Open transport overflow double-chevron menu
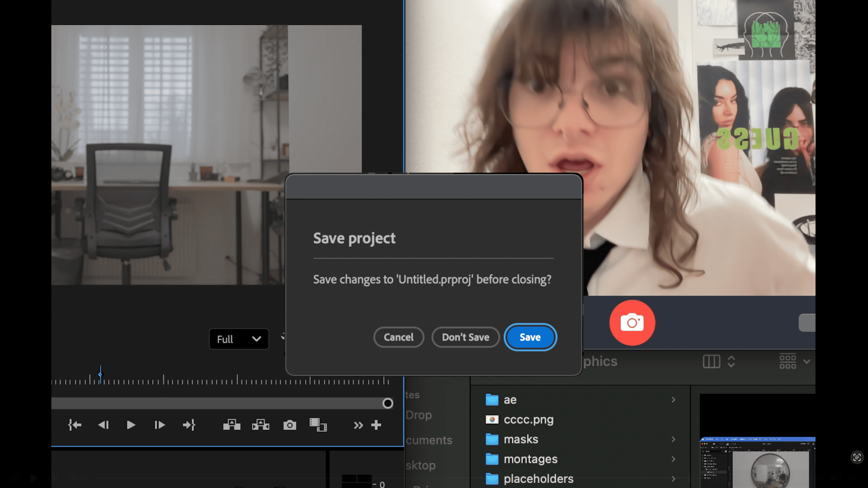 pyautogui.click(x=358, y=425)
